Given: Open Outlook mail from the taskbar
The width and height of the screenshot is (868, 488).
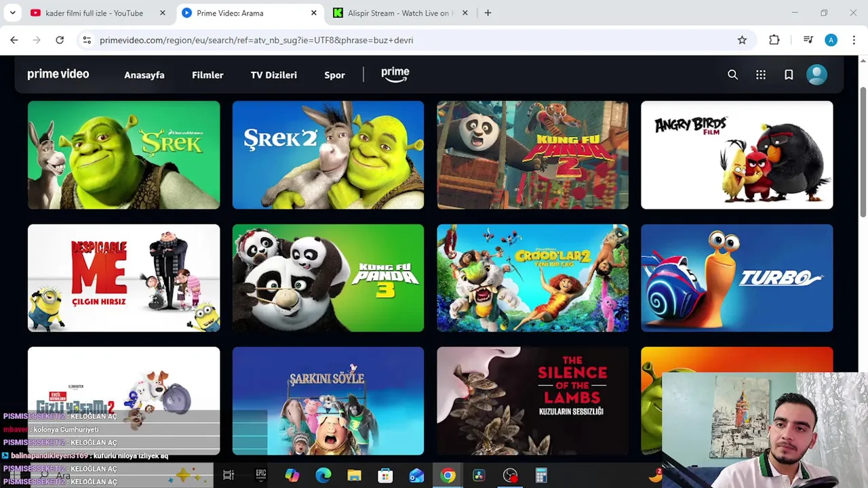Looking at the screenshot, I should point(416,475).
